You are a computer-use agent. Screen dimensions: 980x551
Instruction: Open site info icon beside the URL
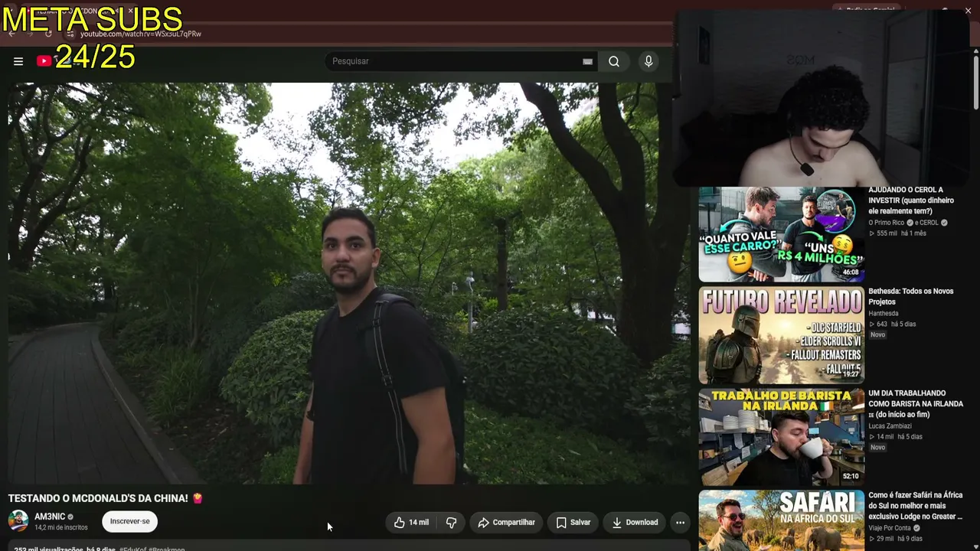point(70,34)
